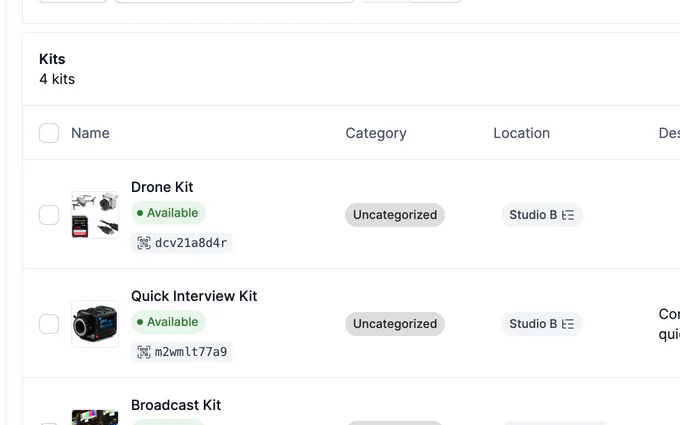Click the Available status of Drone Kit
The height and width of the screenshot is (425, 680).
click(168, 213)
